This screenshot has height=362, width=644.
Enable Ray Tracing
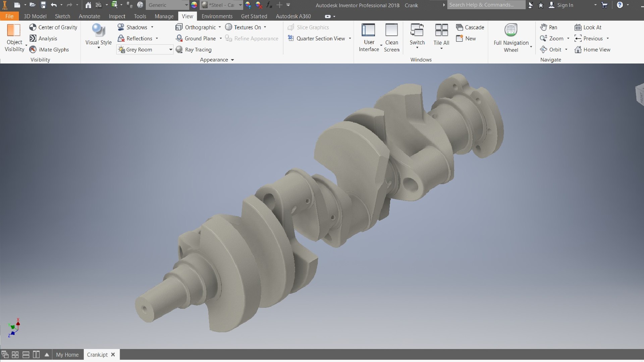coord(194,50)
